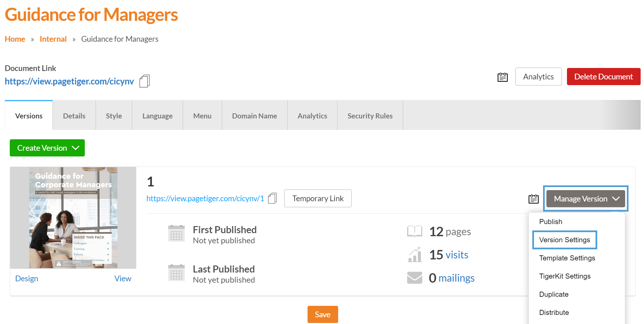
Task: Select Version Settings from the menu
Action: 564,240
